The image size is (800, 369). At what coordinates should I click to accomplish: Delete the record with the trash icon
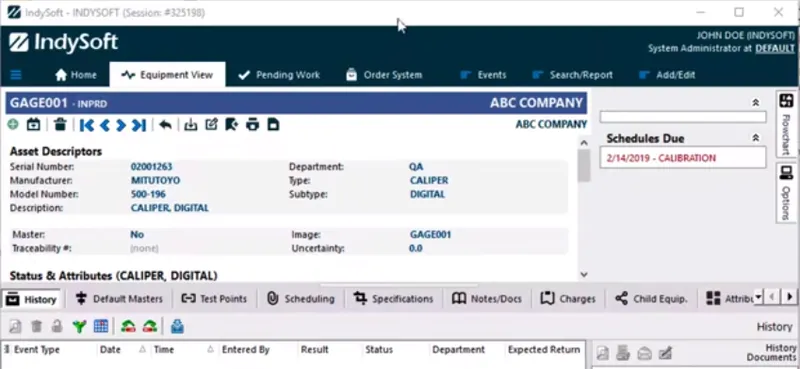tap(60, 125)
